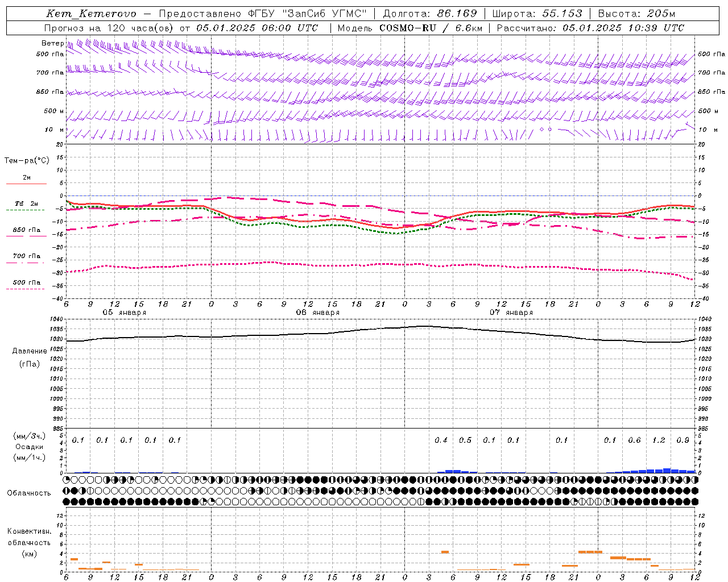Click the right 985 pressure axis value

coord(704,429)
